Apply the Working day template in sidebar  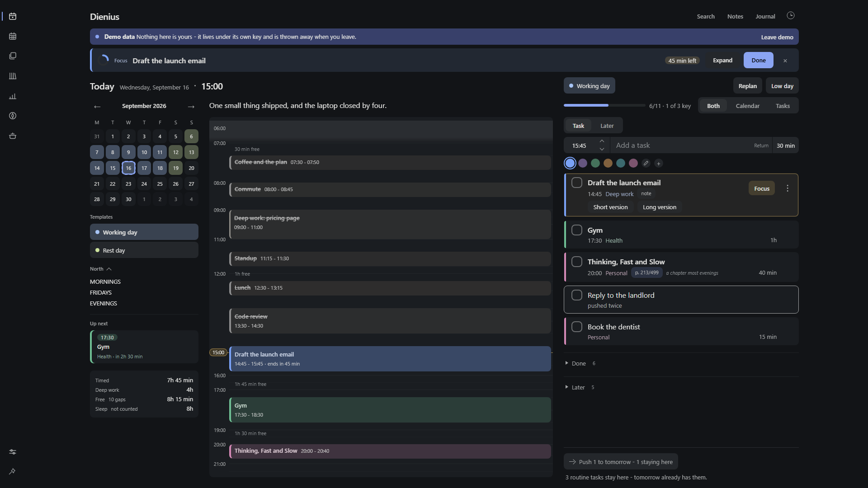point(144,232)
